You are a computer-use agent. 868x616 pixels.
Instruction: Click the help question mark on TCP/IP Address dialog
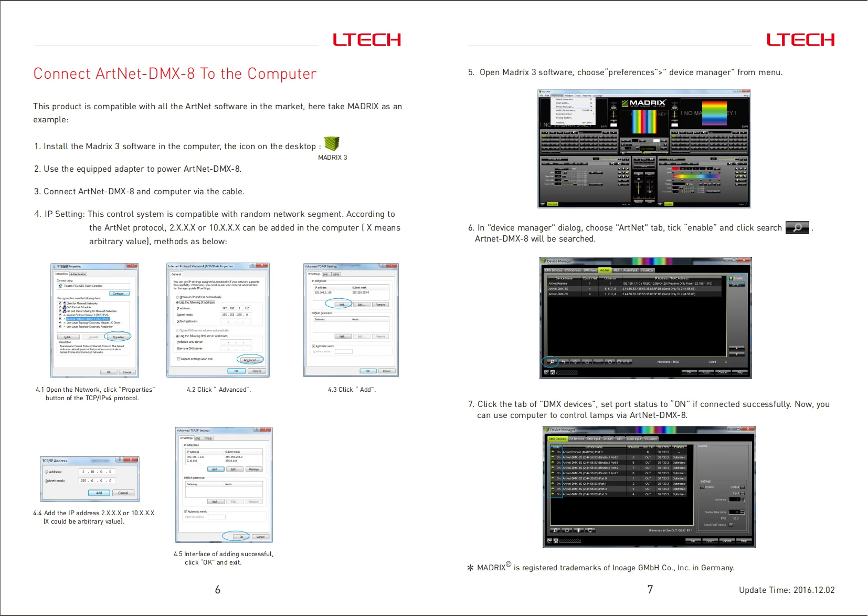coord(120,460)
